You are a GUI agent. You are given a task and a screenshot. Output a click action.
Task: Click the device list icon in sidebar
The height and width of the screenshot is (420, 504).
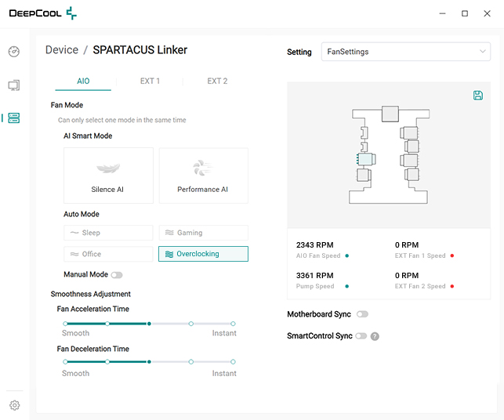(14, 118)
